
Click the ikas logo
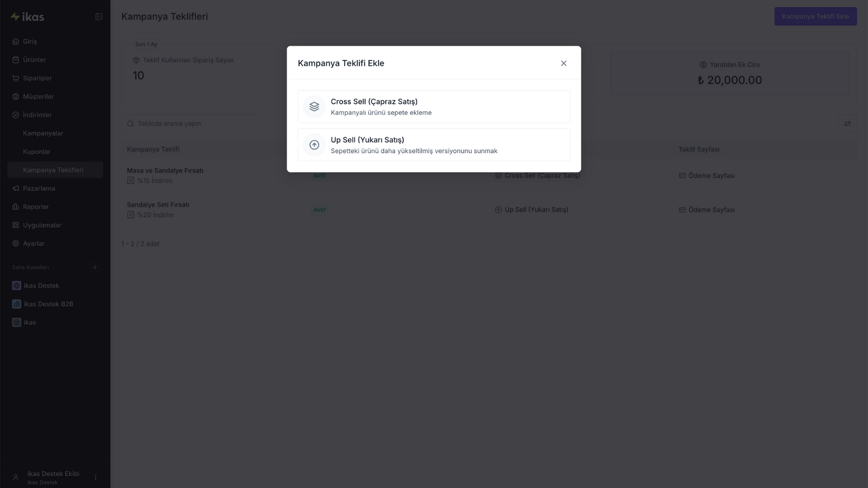pyautogui.click(x=28, y=17)
